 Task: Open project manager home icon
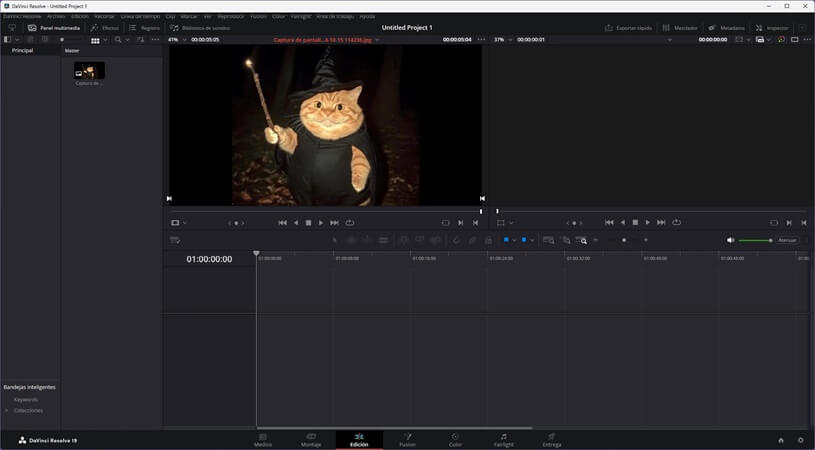click(x=781, y=440)
